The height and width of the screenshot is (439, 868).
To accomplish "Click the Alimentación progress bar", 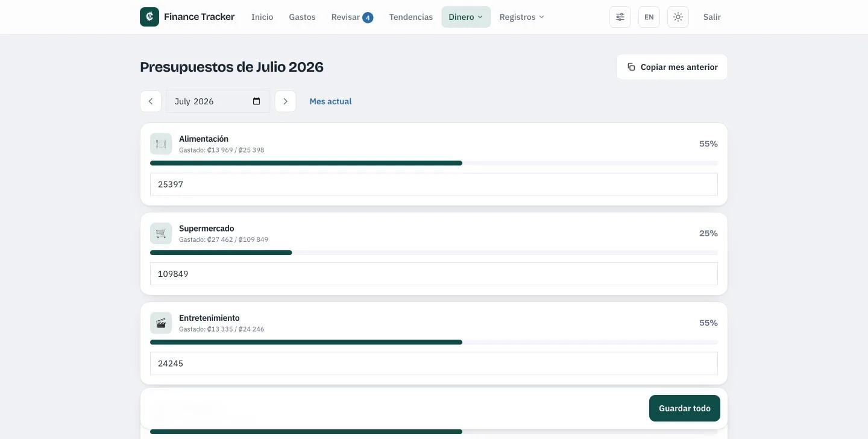I will tap(434, 163).
